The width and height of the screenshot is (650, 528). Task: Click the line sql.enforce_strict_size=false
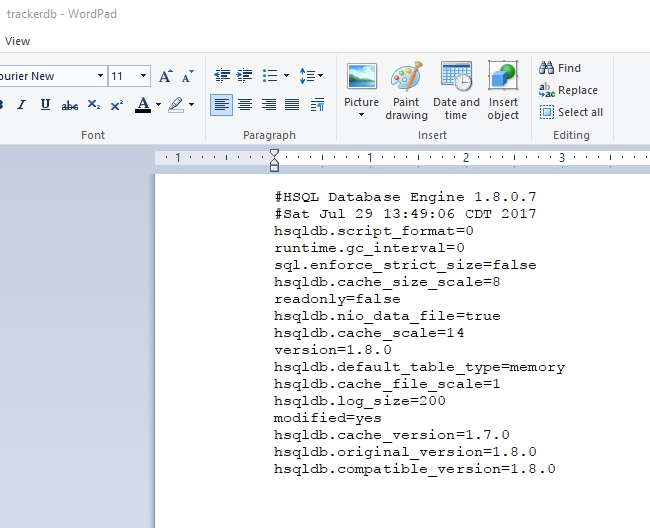pos(405,265)
